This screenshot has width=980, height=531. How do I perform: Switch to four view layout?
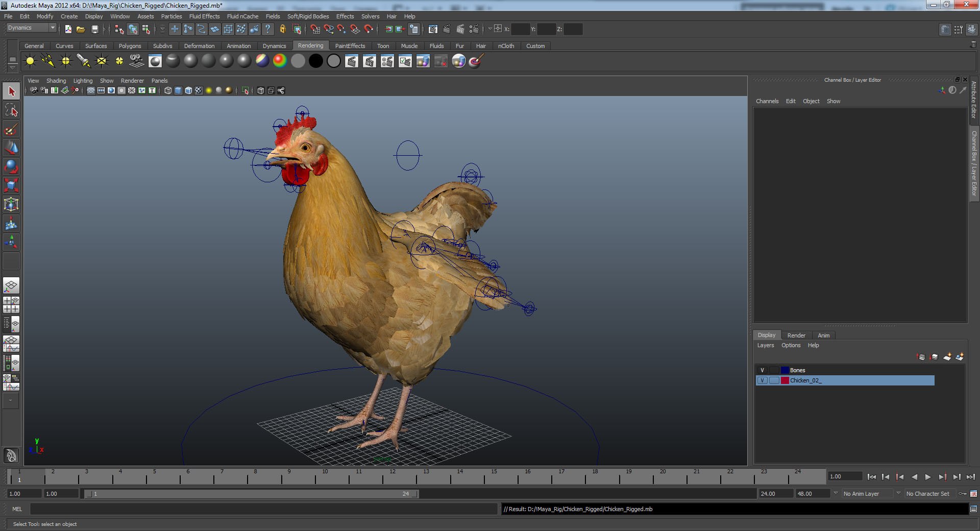tap(11, 305)
